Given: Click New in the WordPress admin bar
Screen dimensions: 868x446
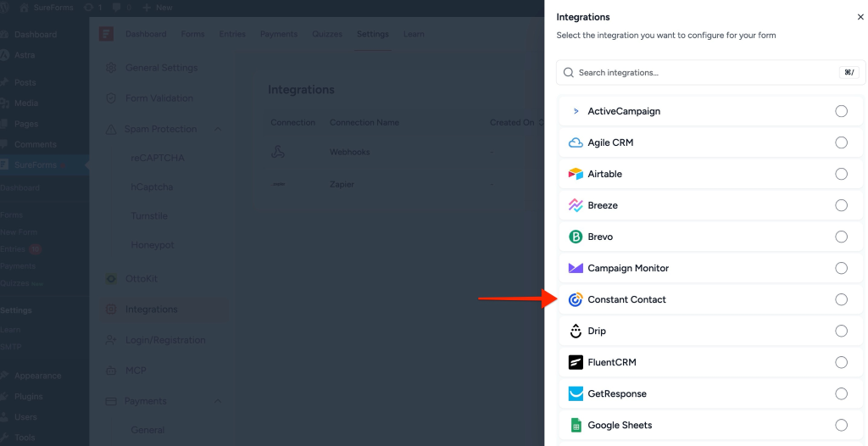Looking at the screenshot, I should [158, 8].
